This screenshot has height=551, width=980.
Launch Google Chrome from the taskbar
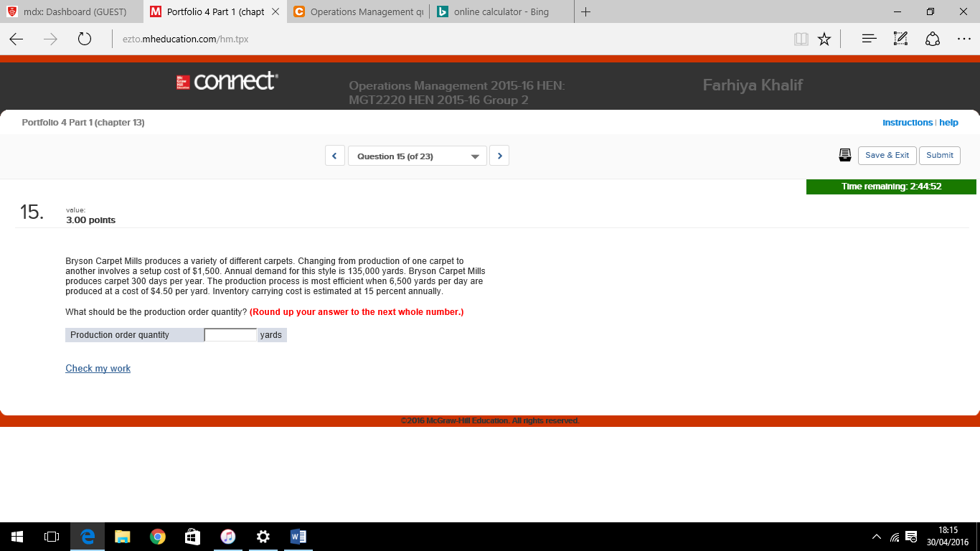pyautogui.click(x=158, y=537)
